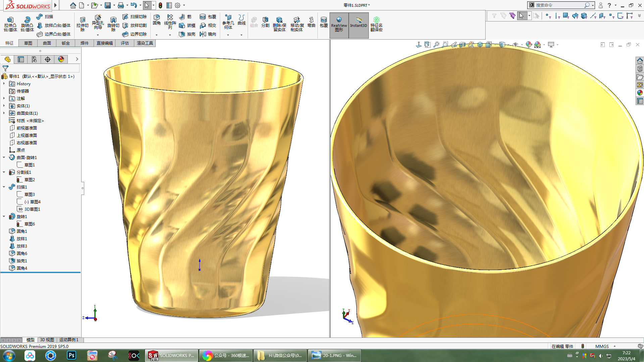Image resolution: width=644 pixels, height=362 pixels.
Task: Toggle the Filter Vertices selection filter
Action: (x=548, y=16)
